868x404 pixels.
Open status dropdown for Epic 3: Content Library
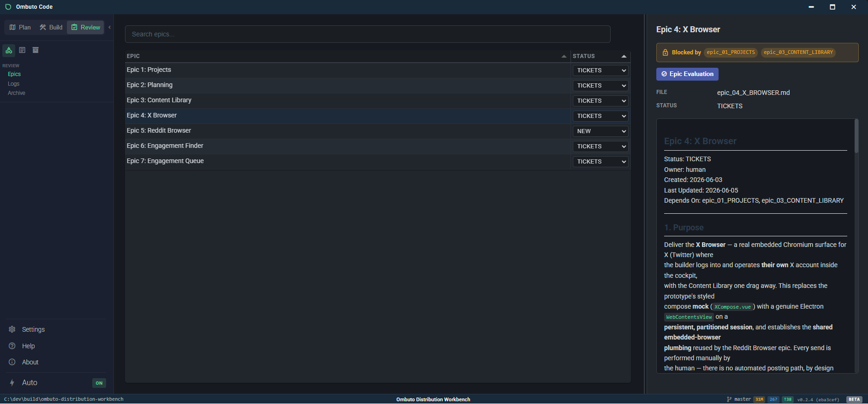pyautogui.click(x=600, y=101)
